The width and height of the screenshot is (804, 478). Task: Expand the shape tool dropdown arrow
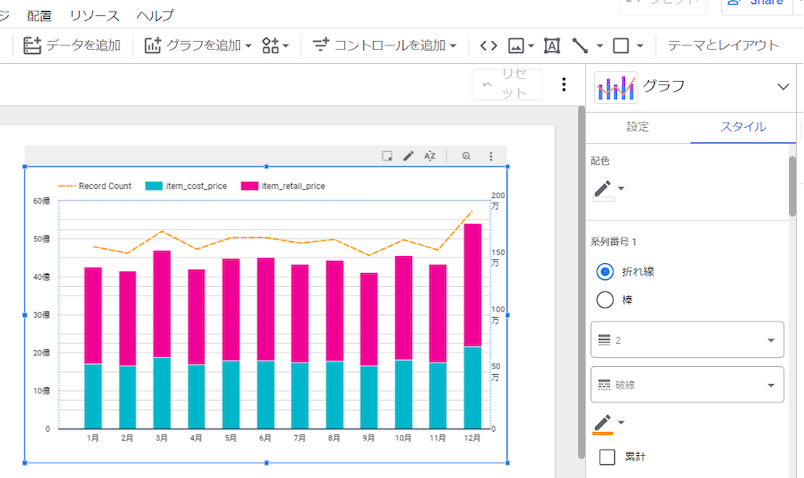pos(640,46)
